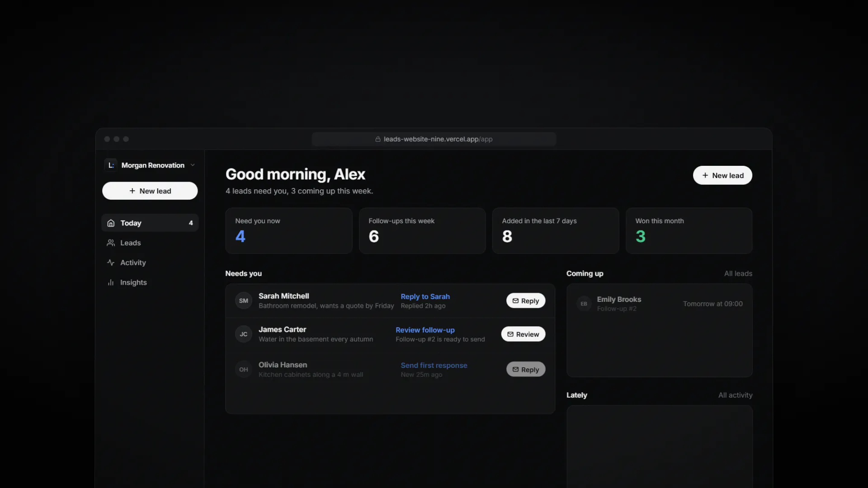Click the Water in the basement description
Image resolution: width=868 pixels, height=488 pixels.
coord(316,339)
